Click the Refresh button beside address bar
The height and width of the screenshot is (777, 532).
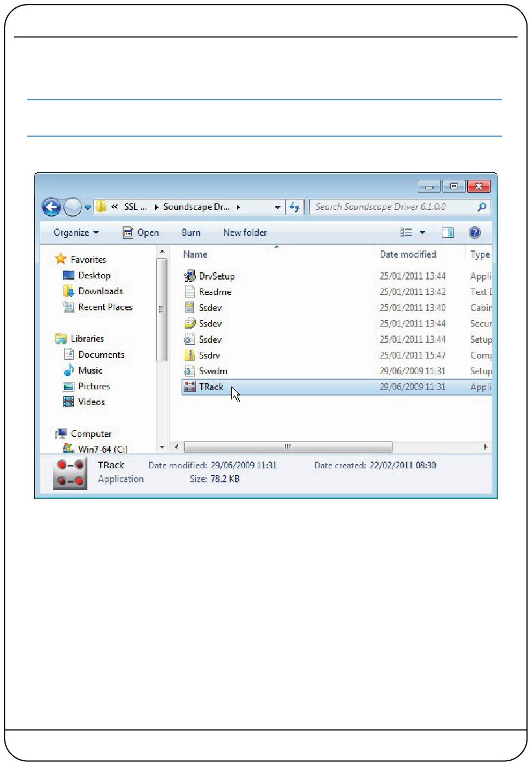(x=295, y=207)
